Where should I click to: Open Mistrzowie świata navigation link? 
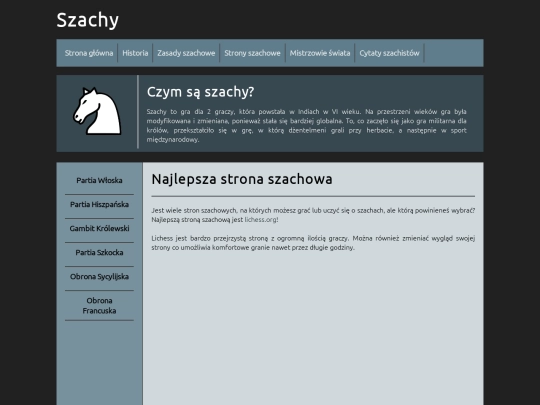[320, 53]
